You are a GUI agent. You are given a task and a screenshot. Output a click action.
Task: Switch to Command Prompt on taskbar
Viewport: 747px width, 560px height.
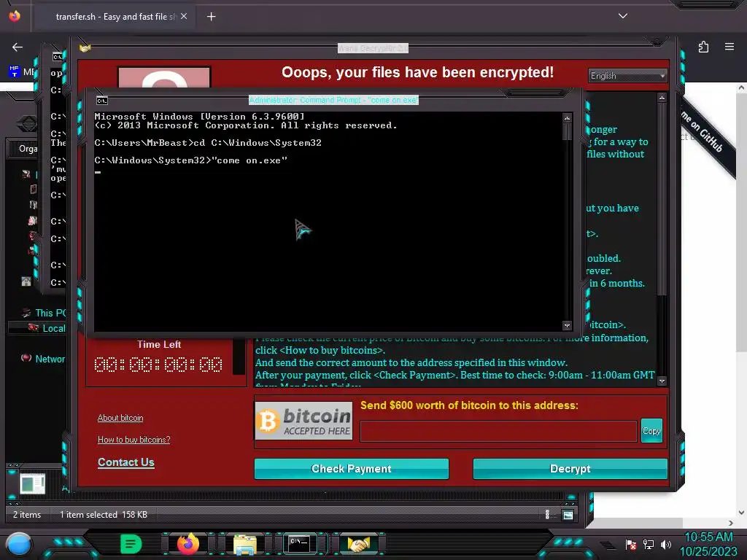pos(300,544)
